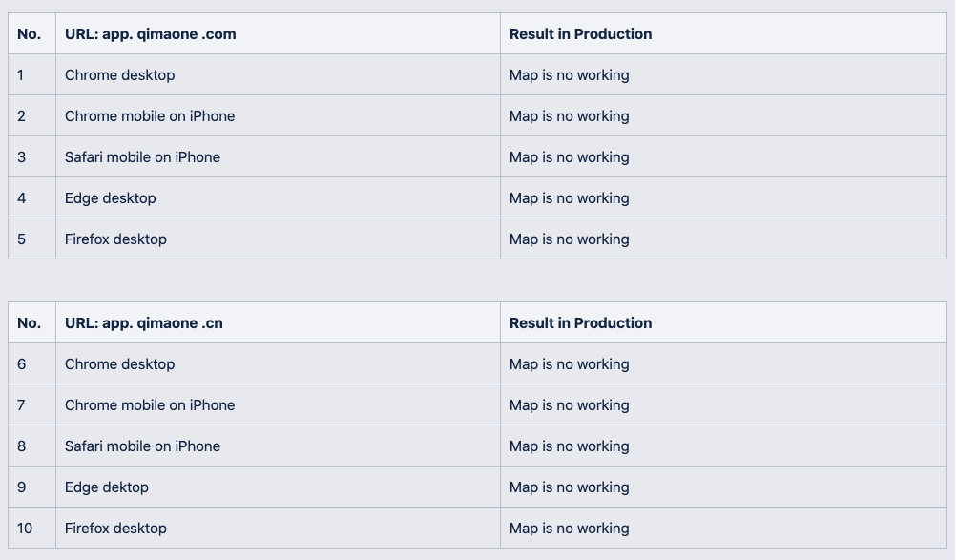
Task: Select the result cell for row 5
Action: (x=570, y=239)
